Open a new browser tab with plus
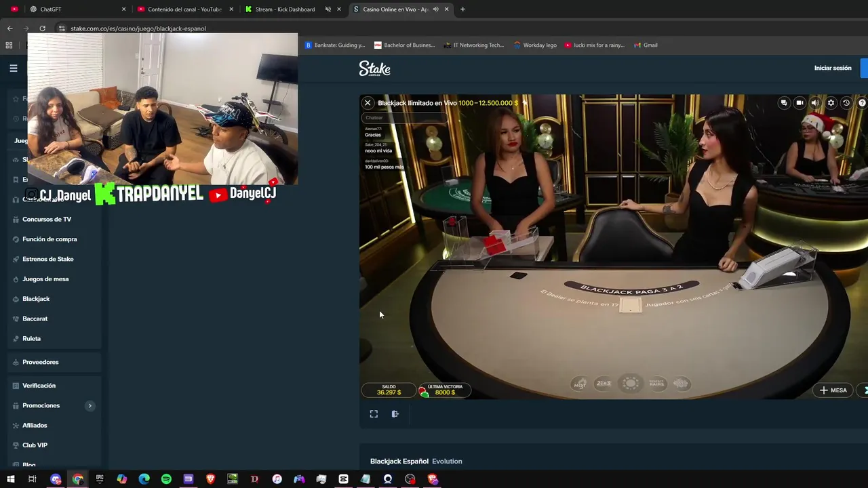 point(462,9)
